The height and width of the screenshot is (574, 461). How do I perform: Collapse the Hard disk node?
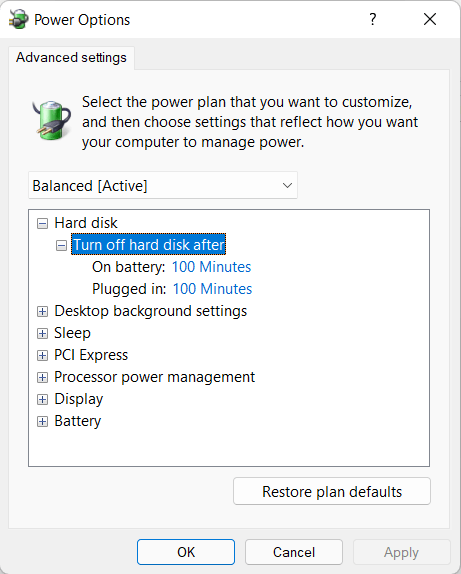click(x=42, y=223)
